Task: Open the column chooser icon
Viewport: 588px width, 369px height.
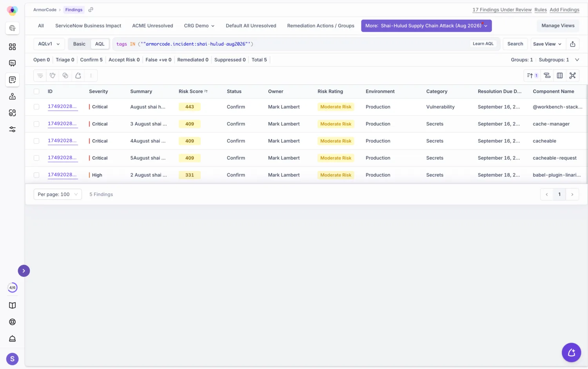Action: click(560, 76)
